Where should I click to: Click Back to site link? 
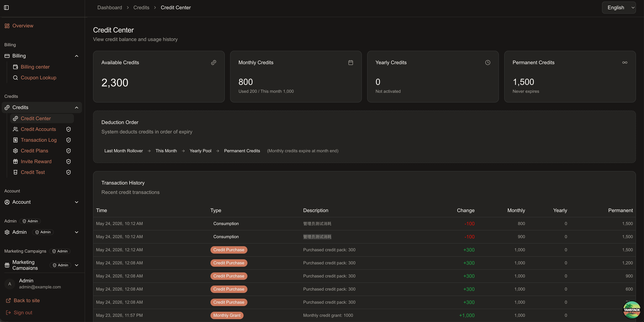pos(27,300)
